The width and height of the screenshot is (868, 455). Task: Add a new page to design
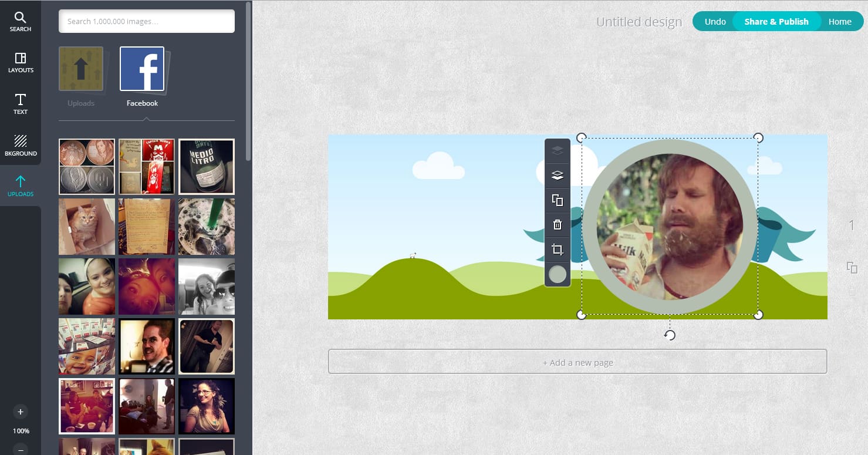pos(577,362)
